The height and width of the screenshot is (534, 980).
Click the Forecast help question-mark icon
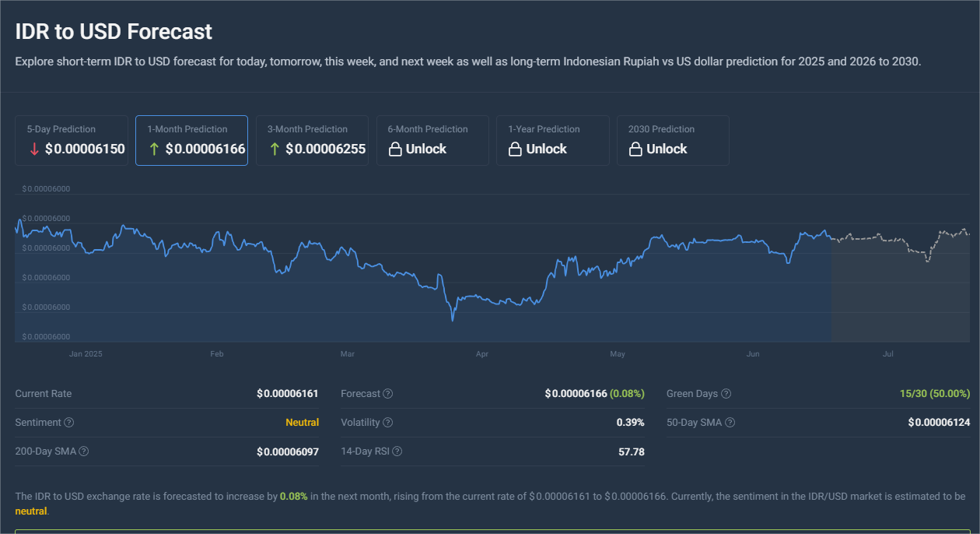[388, 394]
